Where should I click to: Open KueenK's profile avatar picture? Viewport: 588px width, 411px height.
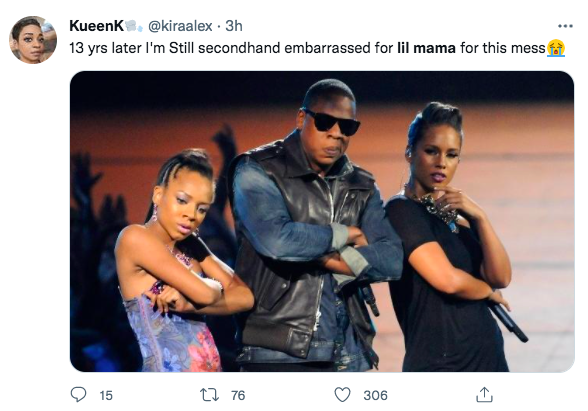pos(33,40)
